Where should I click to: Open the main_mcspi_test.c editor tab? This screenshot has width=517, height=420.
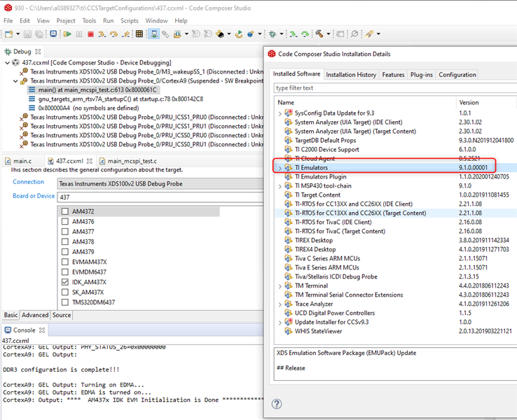pos(128,161)
